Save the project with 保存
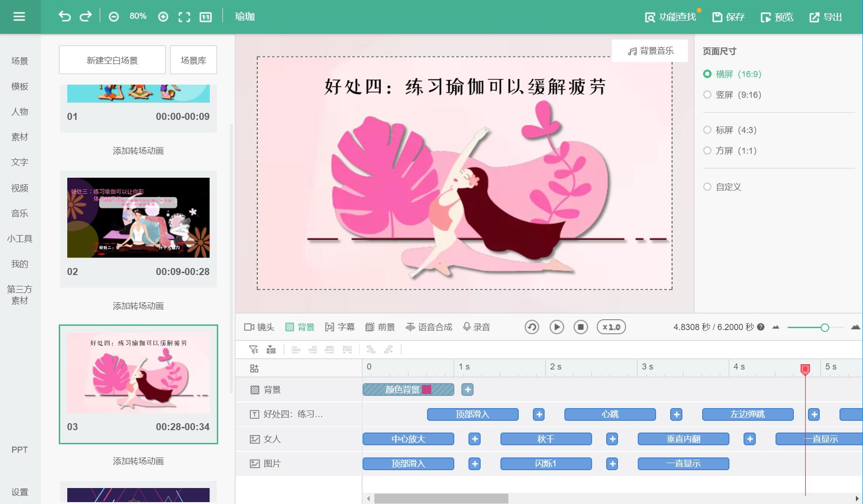Image resolution: width=863 pixels, height=504 pixels. point(728,17)
